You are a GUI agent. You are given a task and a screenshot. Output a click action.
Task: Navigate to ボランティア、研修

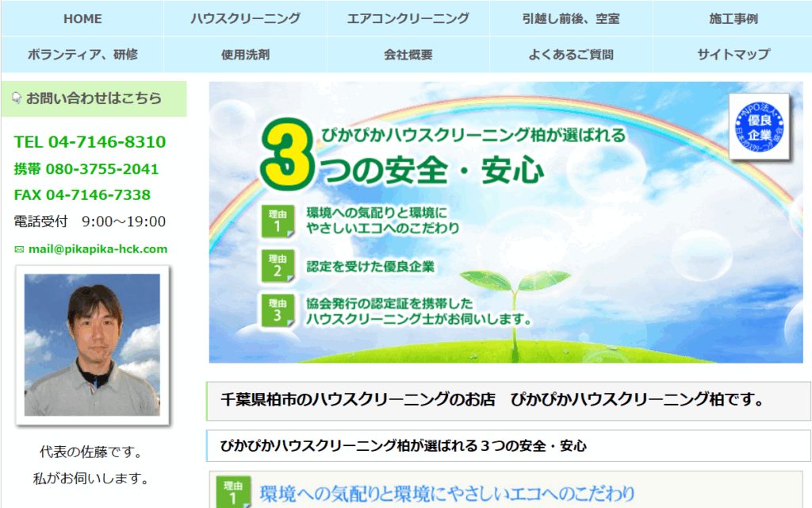pyautogui.click(x=82, y=55)
